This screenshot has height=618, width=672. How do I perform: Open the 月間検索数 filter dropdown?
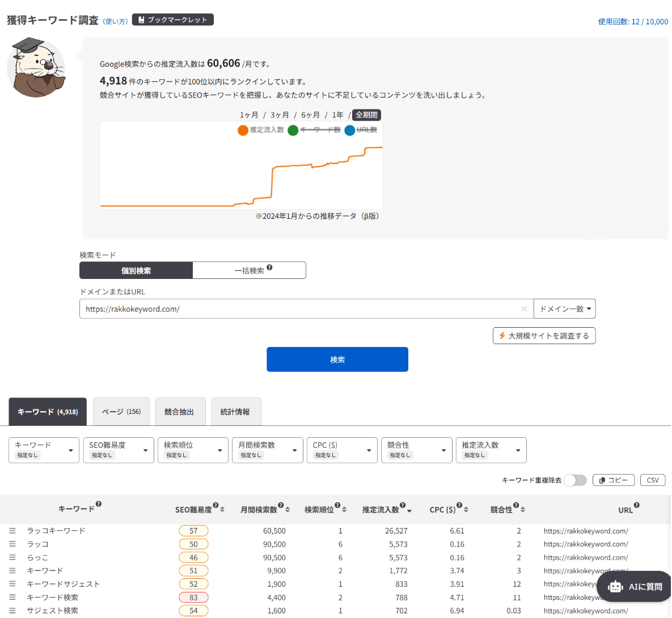pyautogui.click(x=267, y=450)
